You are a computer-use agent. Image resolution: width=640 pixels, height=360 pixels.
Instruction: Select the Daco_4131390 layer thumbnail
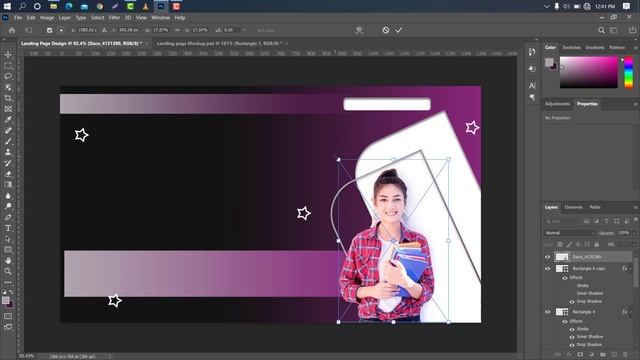tap(562, 257)
